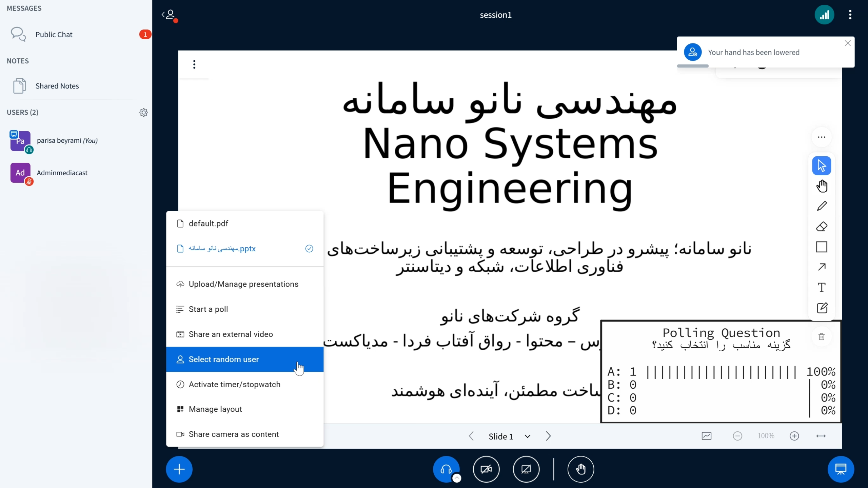Viewport: 868px width, 488px height.
Task: Expand audio device options arrow
Action: tap(457, 478)
